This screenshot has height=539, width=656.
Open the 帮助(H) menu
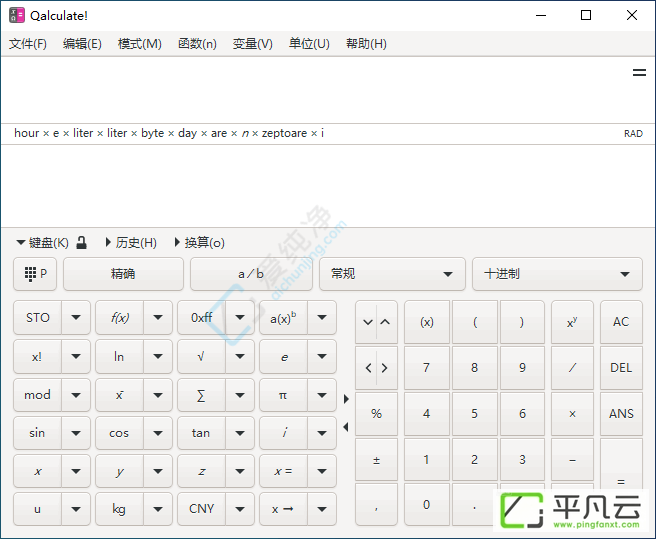pos(366,44)
